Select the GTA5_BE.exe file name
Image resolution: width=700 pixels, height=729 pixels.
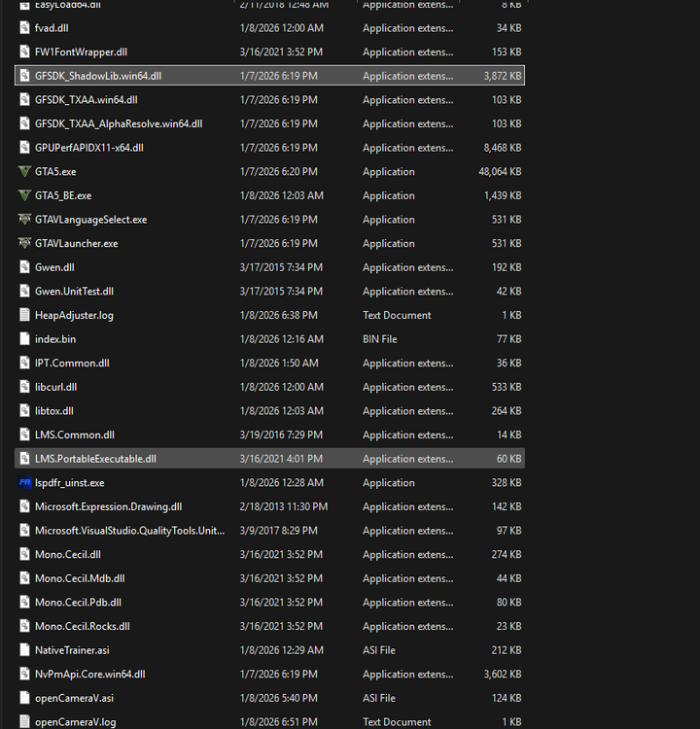[63, 195]
